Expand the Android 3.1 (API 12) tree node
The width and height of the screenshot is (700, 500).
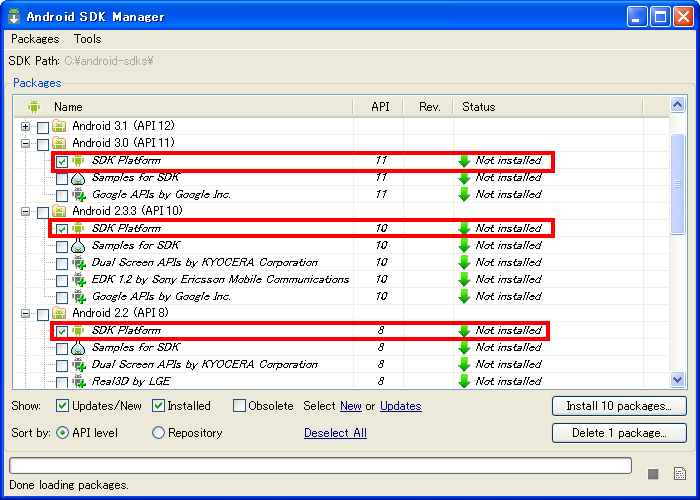click(25, 126)
